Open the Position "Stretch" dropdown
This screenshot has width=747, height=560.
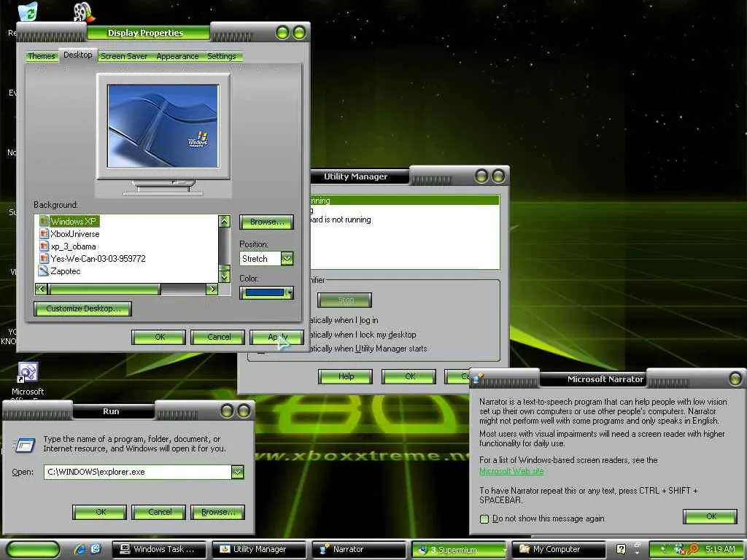point(287,259)
